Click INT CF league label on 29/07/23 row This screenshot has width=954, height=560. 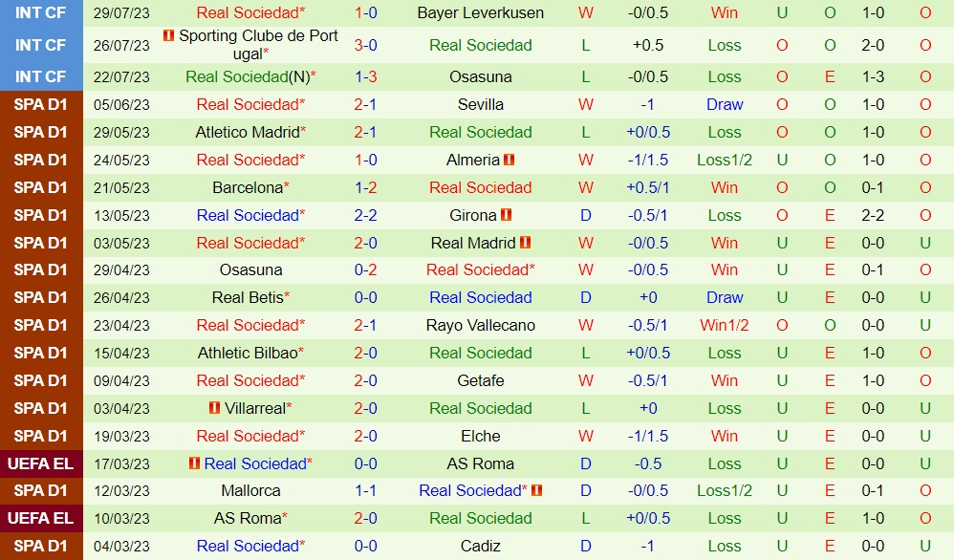point(41,13)
